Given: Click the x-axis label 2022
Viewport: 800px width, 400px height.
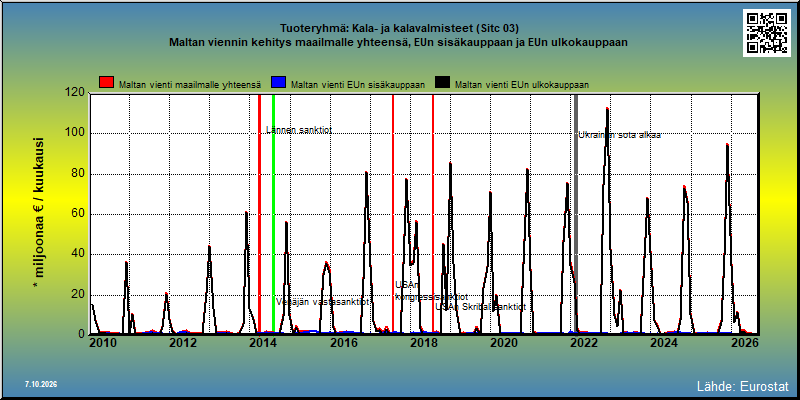Looking at the screenshot, I should pos(584,343).
